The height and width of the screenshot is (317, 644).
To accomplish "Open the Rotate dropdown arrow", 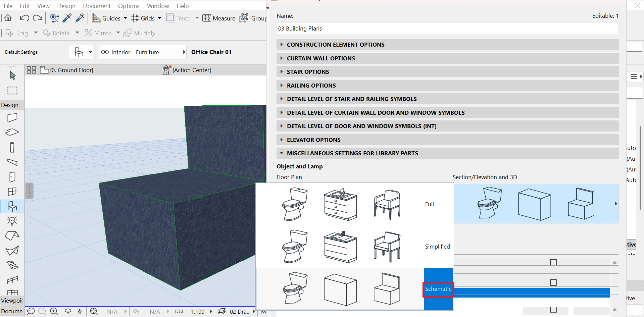I will 77,33.
